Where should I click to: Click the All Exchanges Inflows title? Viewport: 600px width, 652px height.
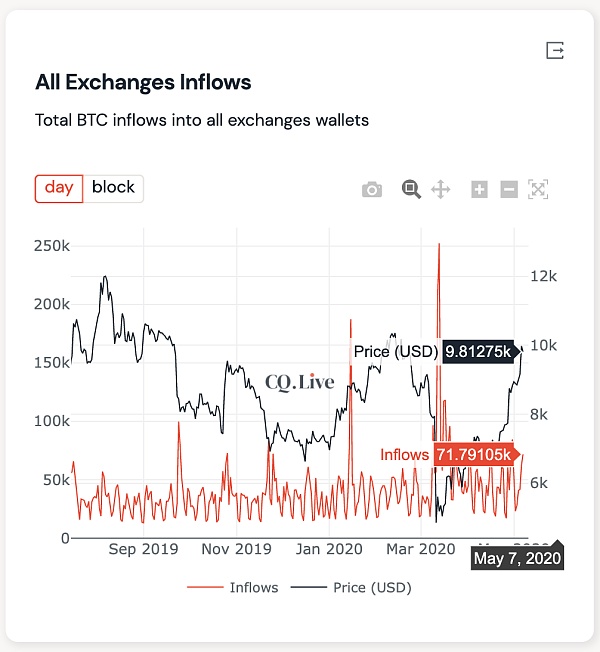(x=143, y=82)
